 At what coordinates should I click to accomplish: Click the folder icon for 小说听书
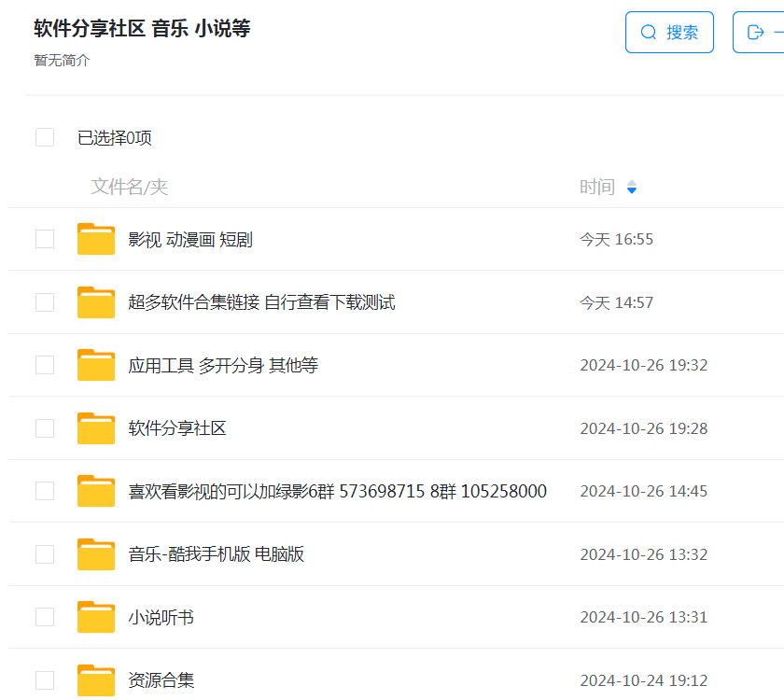tap(96, 617)
